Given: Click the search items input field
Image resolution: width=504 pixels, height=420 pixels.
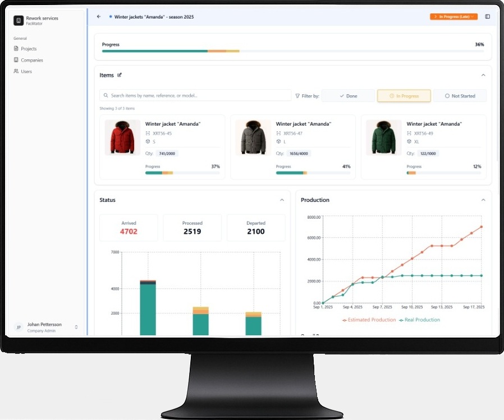Looking at the screenshot, I should point(195,96).
